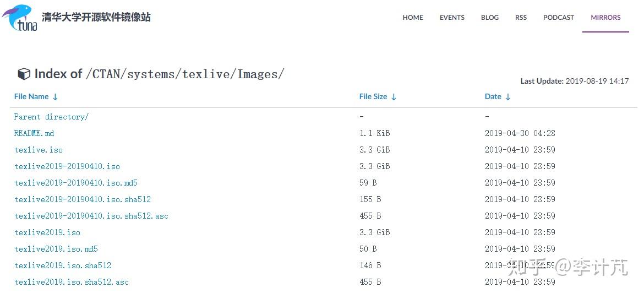
Task: Go to Parent directory
Action: (x=51, y=117)
